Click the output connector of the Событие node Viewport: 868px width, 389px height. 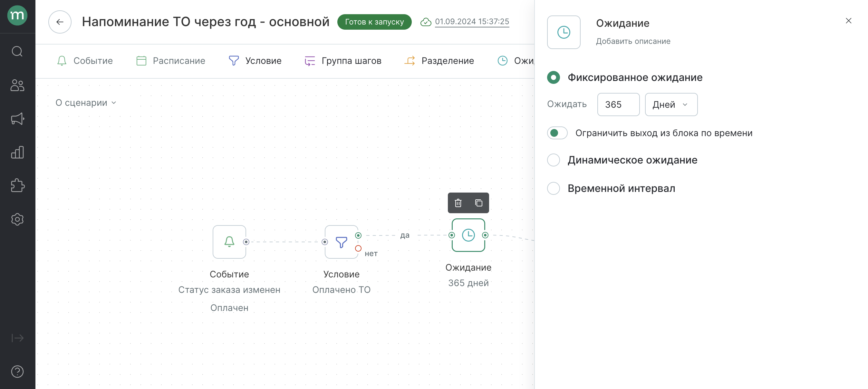coord(246,242)
